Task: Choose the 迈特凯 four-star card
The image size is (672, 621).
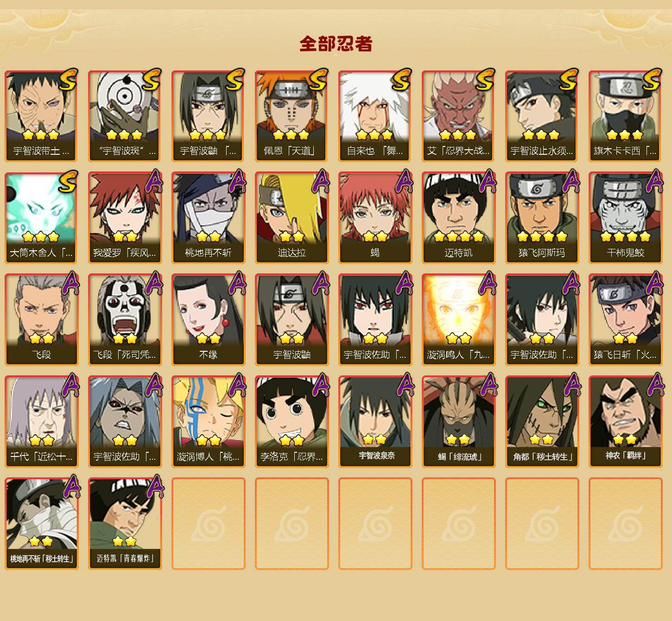Action: pos(458,218)
